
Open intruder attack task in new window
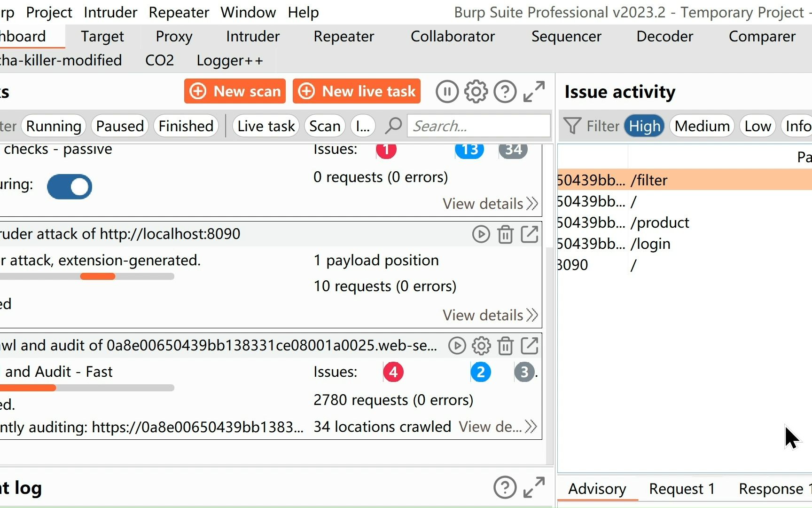(530, 234)
